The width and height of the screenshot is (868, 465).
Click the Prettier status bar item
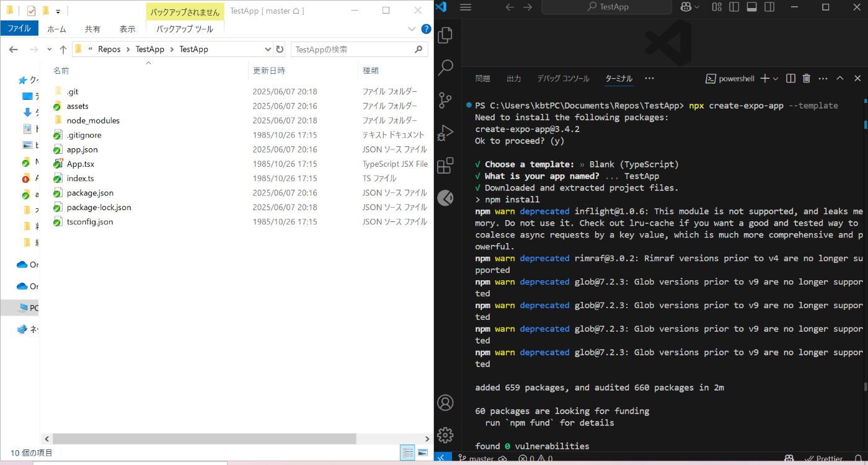(x=823, y=459)
